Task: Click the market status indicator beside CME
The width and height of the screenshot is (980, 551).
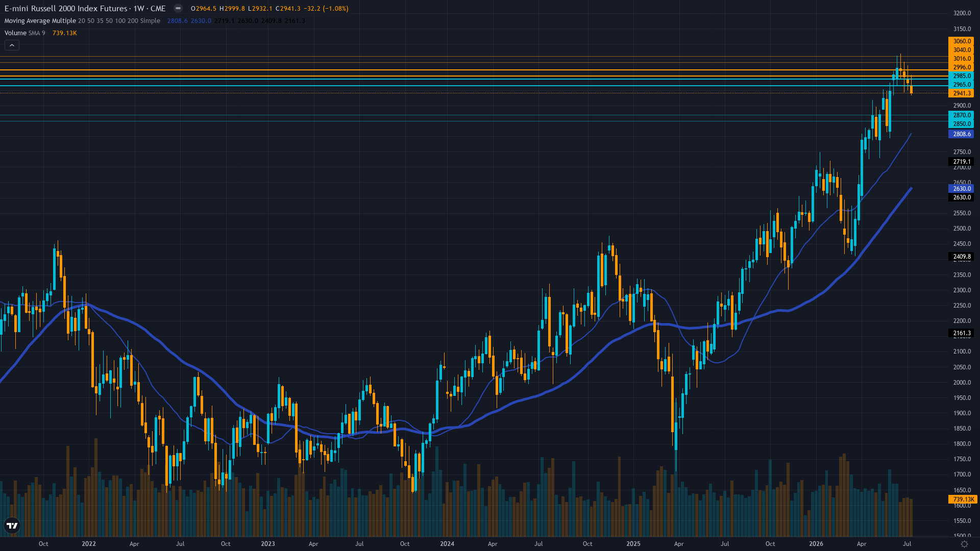Action: click(x=178, y=8)
